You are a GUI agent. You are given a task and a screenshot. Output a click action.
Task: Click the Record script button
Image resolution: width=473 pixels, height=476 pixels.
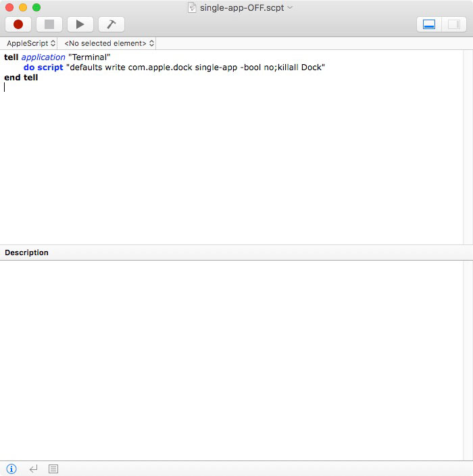coord(18,24)
